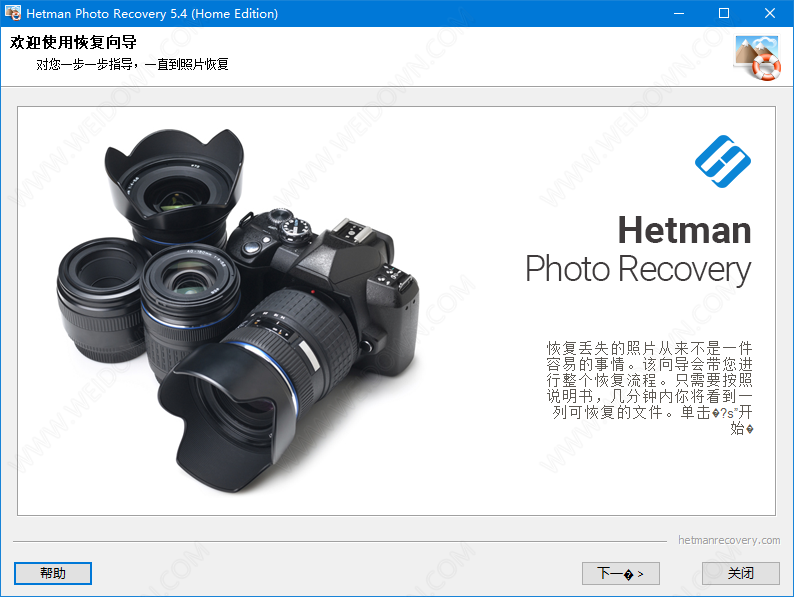The height and width of the screenshot is (597, 794).
Task: Click the Hetman app icon in title bar
Action: click(x=13, y=13)
